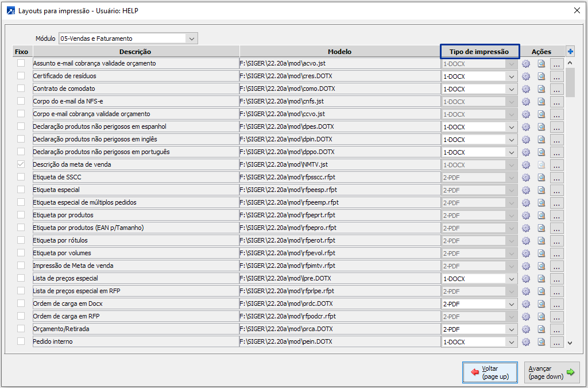The width and height of the screenshot is (588, 388).
Task: Click the blue plus add layout icon
Action: pos(570,51)
